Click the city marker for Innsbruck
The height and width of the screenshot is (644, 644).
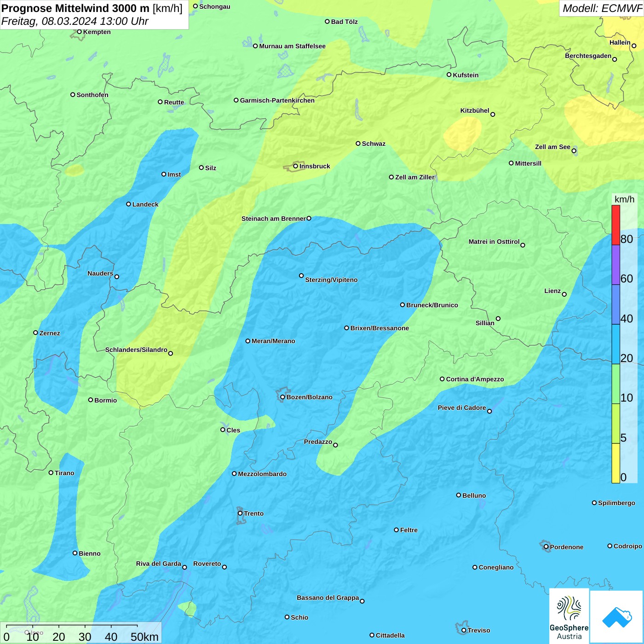click(x=296, y=166)
